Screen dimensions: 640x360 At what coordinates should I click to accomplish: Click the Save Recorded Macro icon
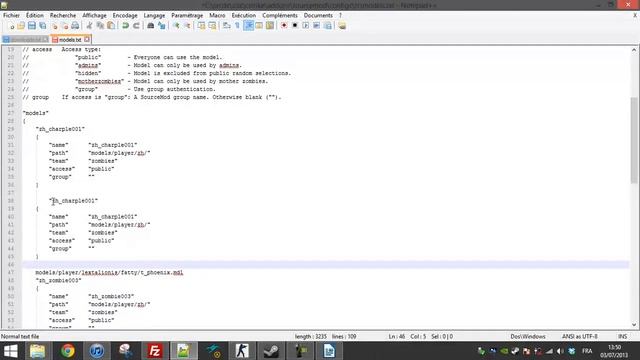tap(327, 26)
